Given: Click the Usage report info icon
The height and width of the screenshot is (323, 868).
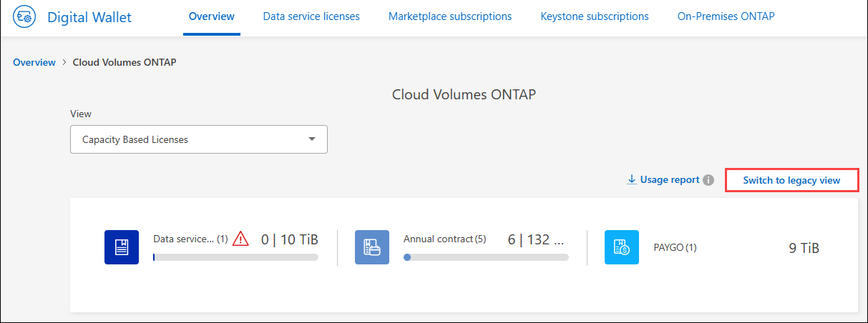Looking at the screenshot, I should 708,180.
